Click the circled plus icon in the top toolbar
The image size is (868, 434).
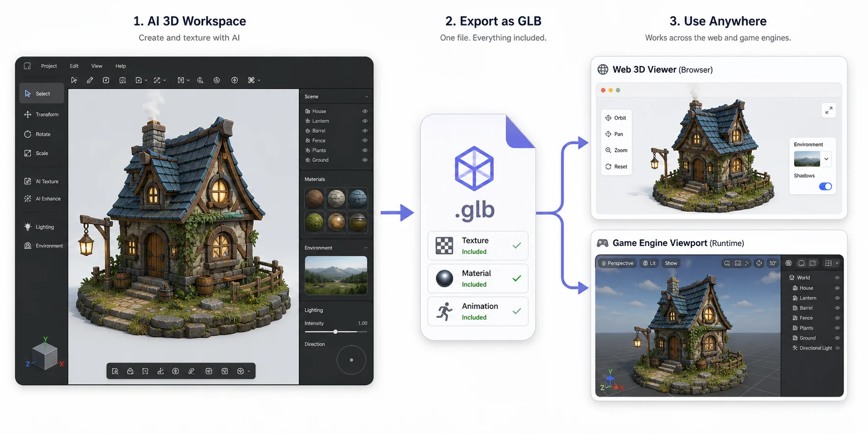[234, 80]
